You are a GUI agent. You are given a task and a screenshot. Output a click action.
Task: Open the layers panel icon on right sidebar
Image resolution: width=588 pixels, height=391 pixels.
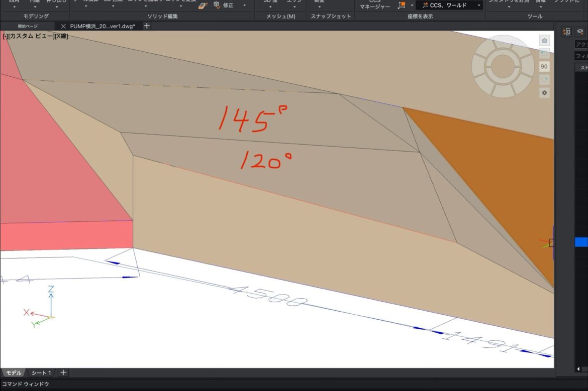coord(580,32)
